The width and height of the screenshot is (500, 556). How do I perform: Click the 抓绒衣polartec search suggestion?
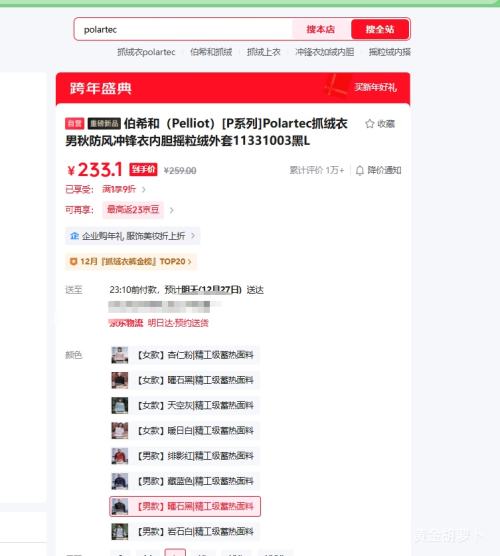point(146,52)
